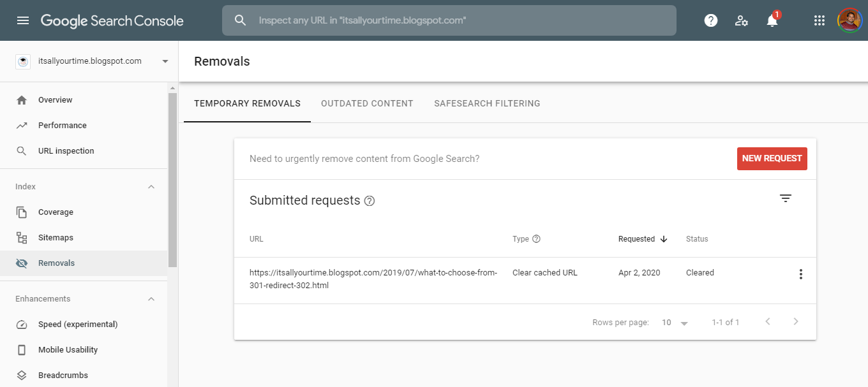Click the search magnifier icon in URL bar
868x387 pixels.
click(x=240, y=20)
